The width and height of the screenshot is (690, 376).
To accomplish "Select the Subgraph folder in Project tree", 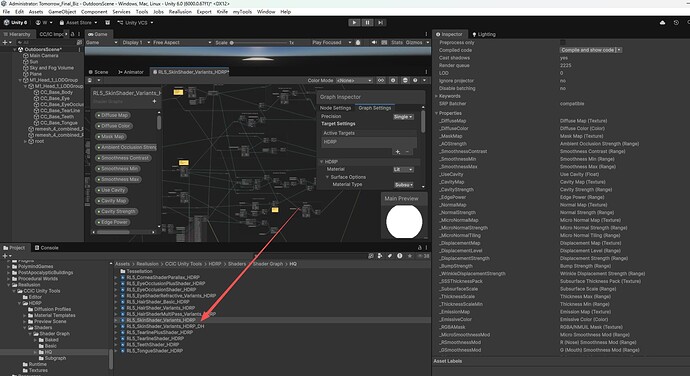I will 55,358.
